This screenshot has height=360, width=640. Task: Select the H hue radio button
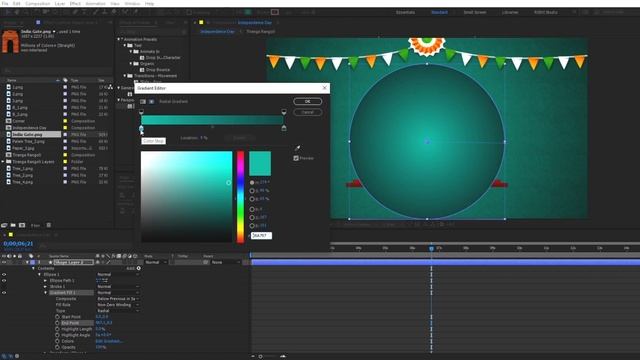coord(252,182)
